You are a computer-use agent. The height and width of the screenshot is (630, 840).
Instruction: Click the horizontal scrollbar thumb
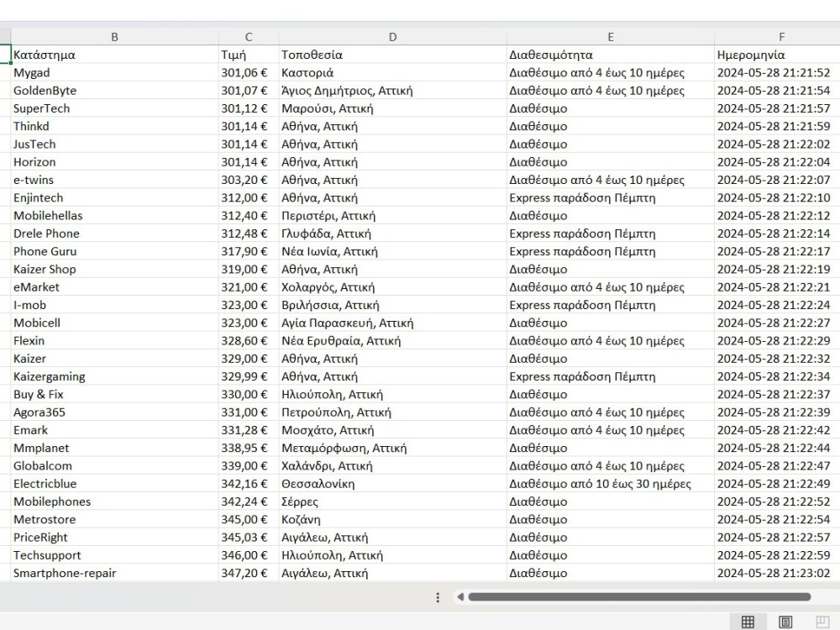[639, 596]
